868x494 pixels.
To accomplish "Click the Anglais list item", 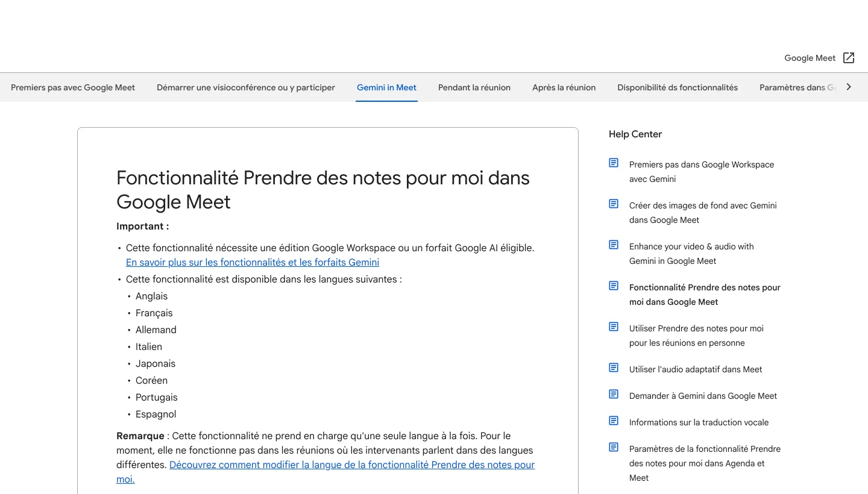I will (x=151, y=296).
